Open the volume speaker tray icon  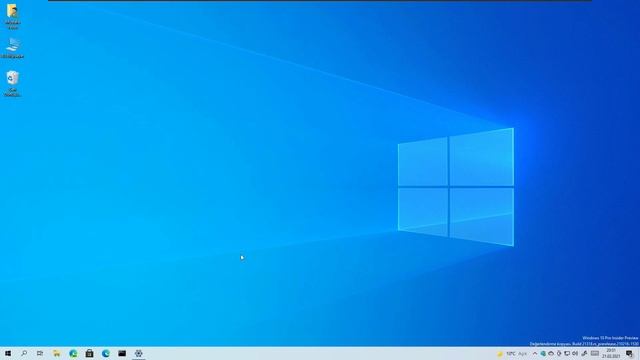(x=575, y=353)
